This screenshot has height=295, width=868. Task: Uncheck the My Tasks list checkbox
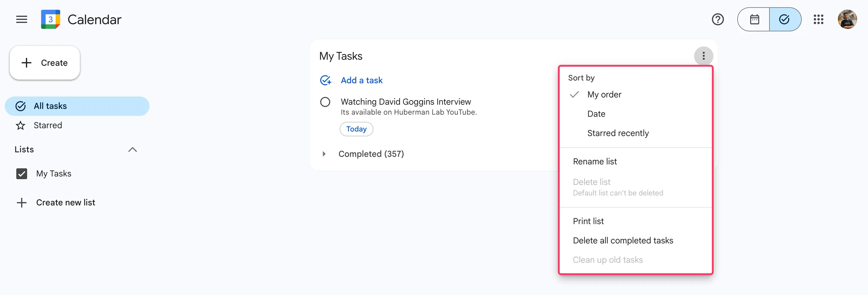click(x=22, y=174)
